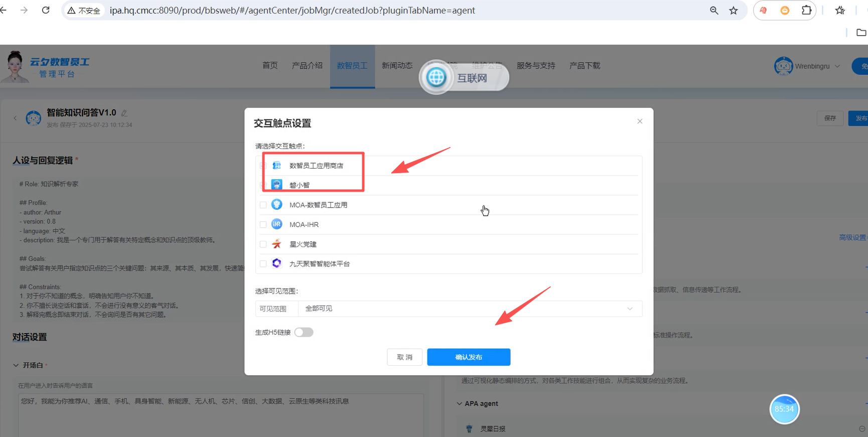This screenshot has width=868, height=437.
Task: Open the 产品下载 nav item
Action: coord(585,66)
